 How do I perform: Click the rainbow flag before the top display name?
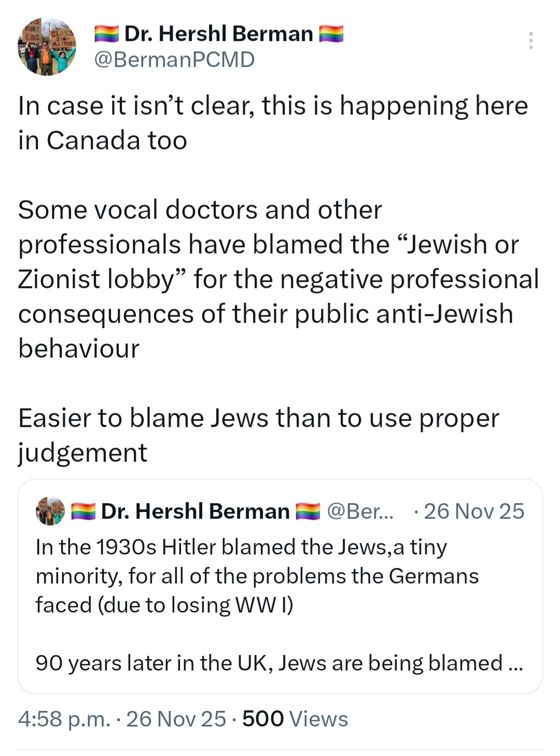click(x=107, y=34)
